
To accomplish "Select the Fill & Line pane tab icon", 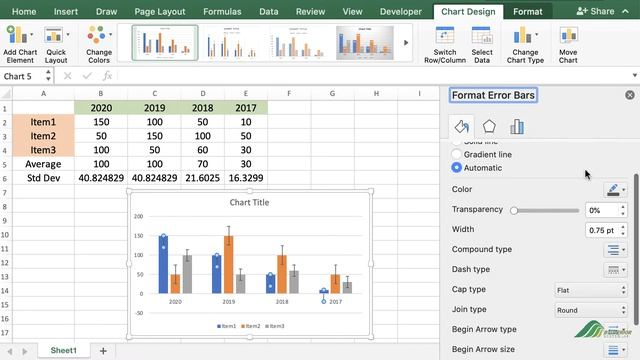I will click(462, 127).
